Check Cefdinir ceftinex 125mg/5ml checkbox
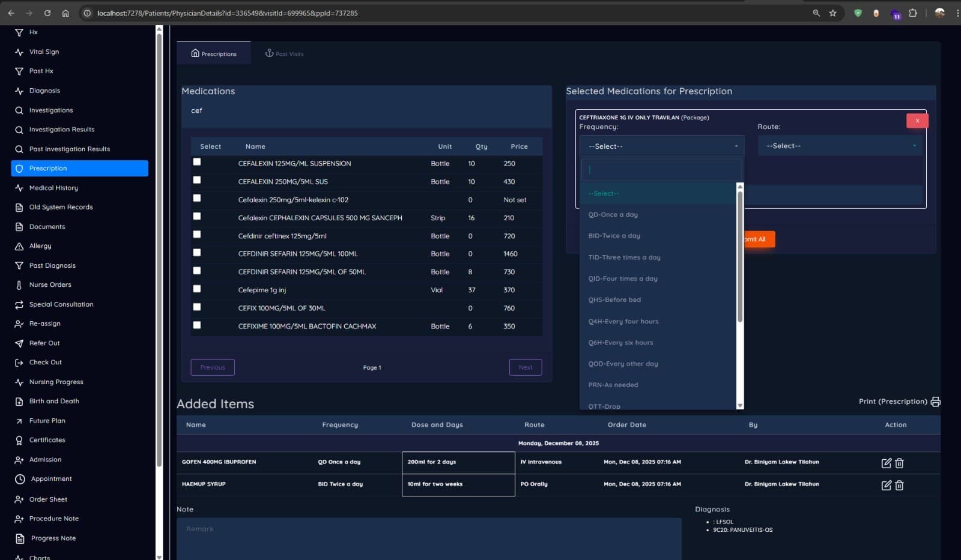Viewport: 961px width, 560px height. 197,235
